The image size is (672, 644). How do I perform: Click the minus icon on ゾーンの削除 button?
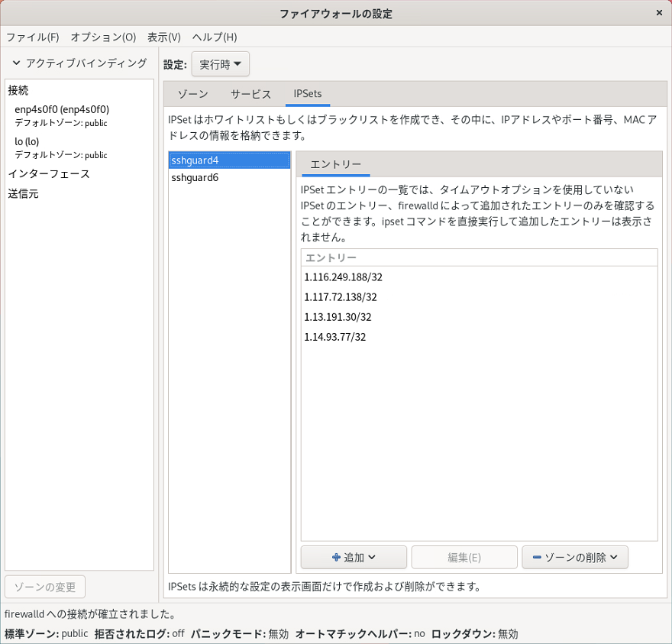pos(537,558)
